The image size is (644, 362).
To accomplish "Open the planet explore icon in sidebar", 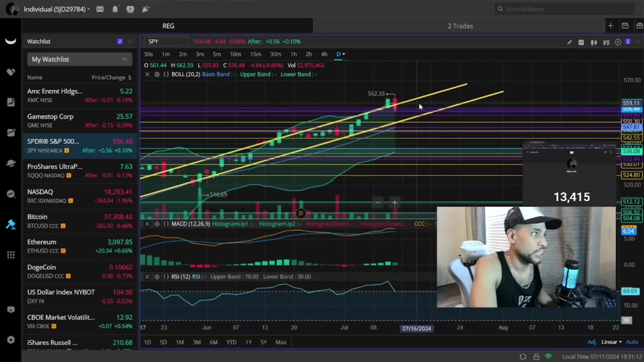I will pyautogui.click(x=11, y=163).
